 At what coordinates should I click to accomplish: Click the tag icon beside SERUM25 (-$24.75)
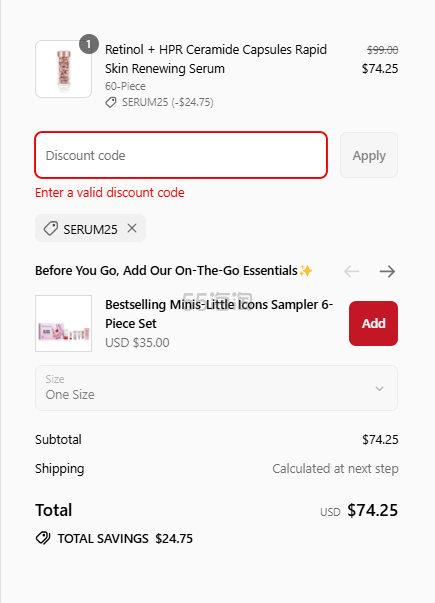click(x=111, y=102)
